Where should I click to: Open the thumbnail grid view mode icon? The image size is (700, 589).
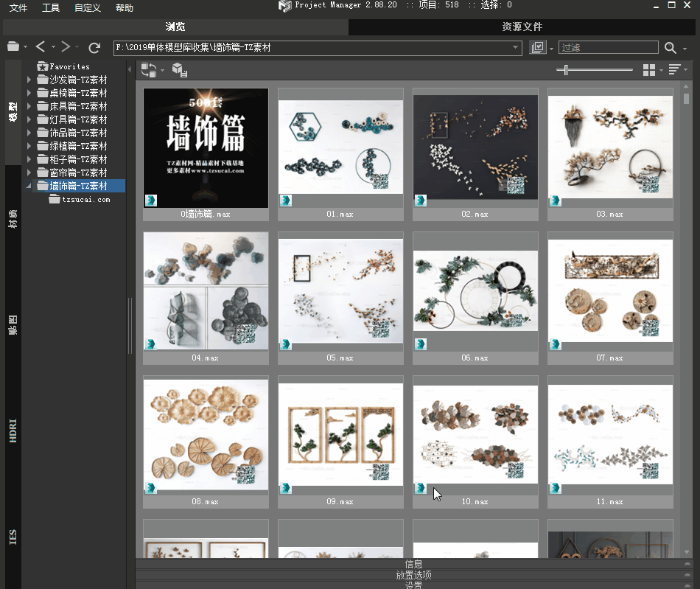click(x=649, y=70)
